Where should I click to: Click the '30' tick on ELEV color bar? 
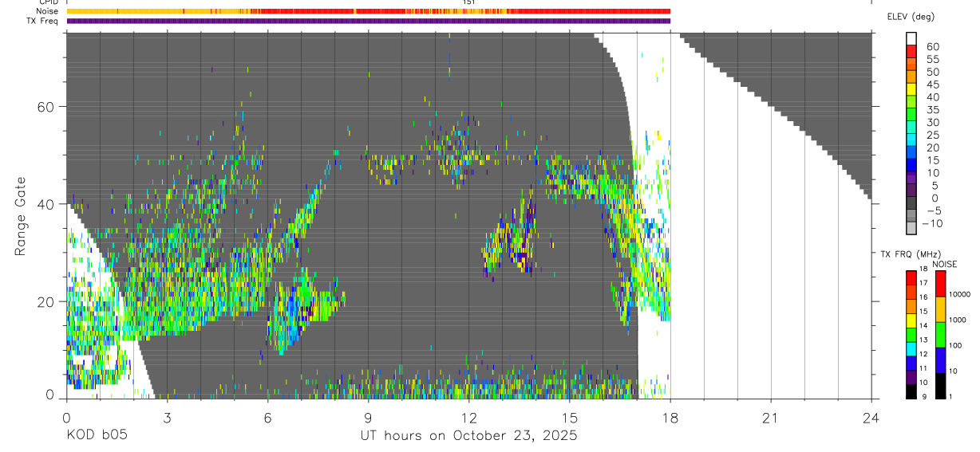coord(932,123)
